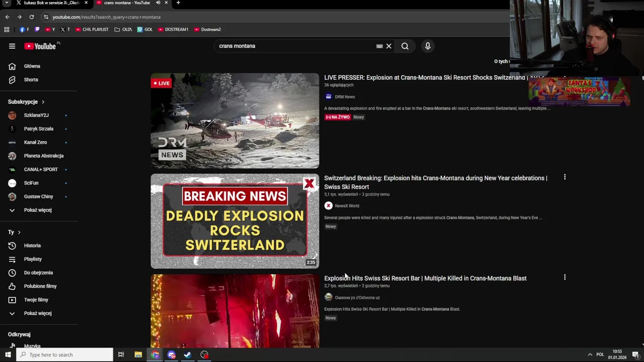The height and width of the screenshot is (362, 644).
Task: Reload the page with refresh button
Action: (31, 17)
